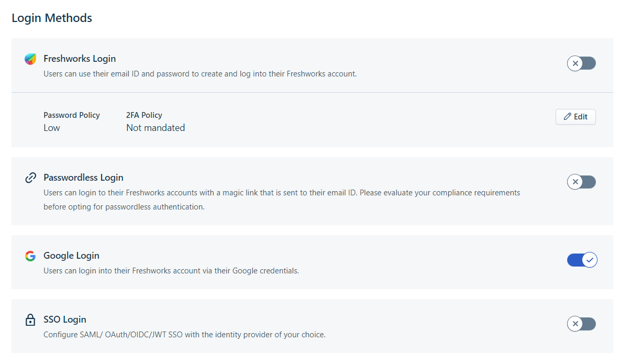Turn on the Passwordless Login switch
The width and height of the screenshot is (631, 364).
click(581, 182)
